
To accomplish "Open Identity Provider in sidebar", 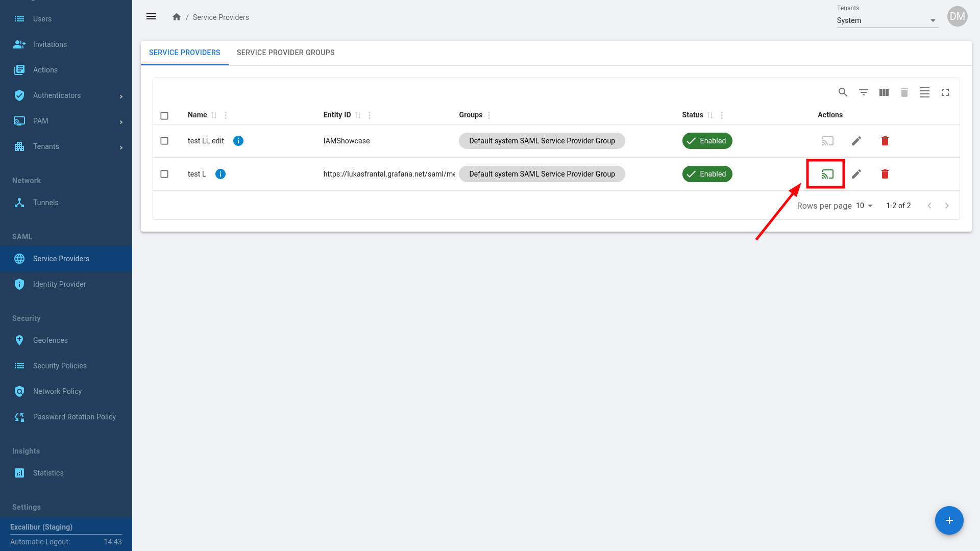I will [59, 284].
